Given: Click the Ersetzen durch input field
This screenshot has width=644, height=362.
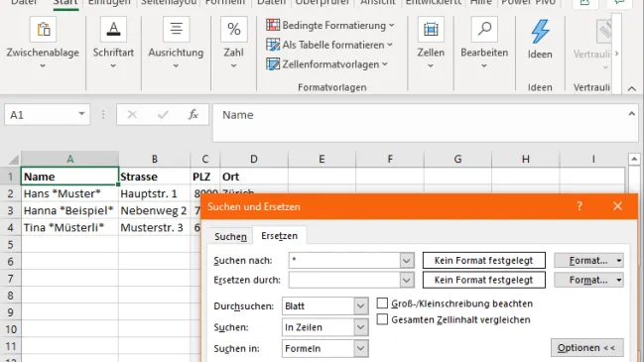Looking at the screenshot, I should pos(344,280).
